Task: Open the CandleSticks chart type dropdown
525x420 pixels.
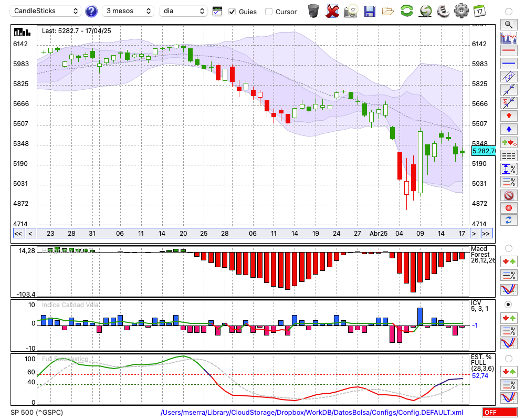Action: click(x=46, y=11)
